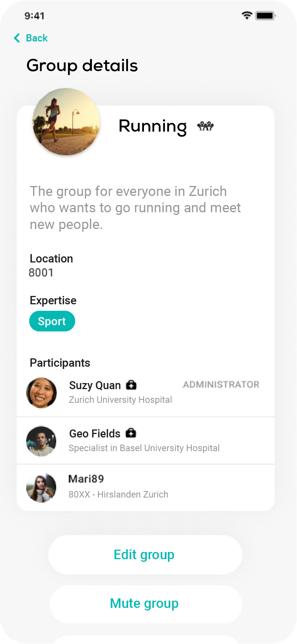
Task: Click the Running group title
Action: coord(153,126)
